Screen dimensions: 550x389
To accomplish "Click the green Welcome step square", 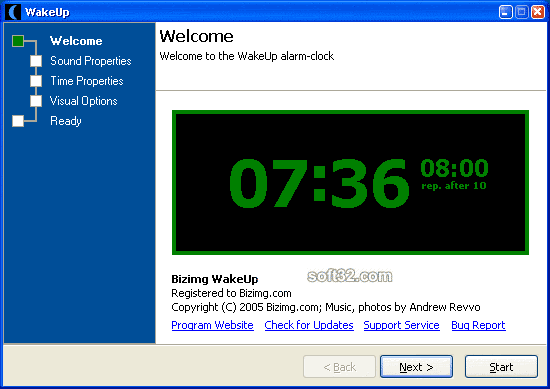I will click(x=18, y=41).
